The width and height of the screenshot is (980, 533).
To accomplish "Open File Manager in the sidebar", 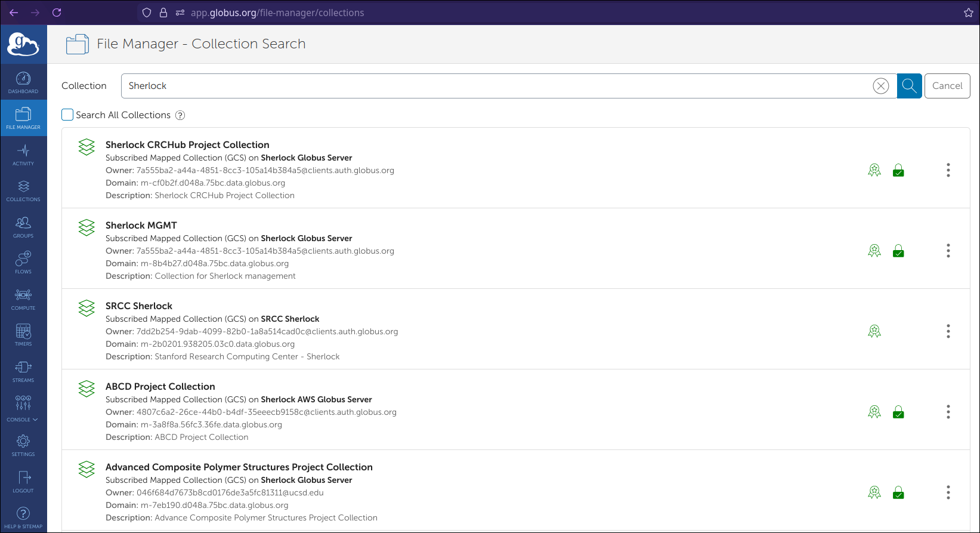I will pyautogui.click(x=23, y=118).
